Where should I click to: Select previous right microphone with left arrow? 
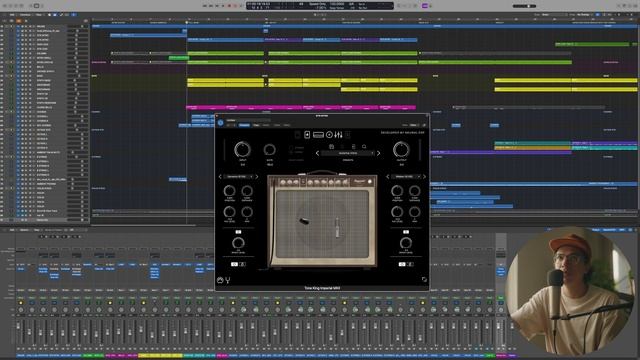388,177
